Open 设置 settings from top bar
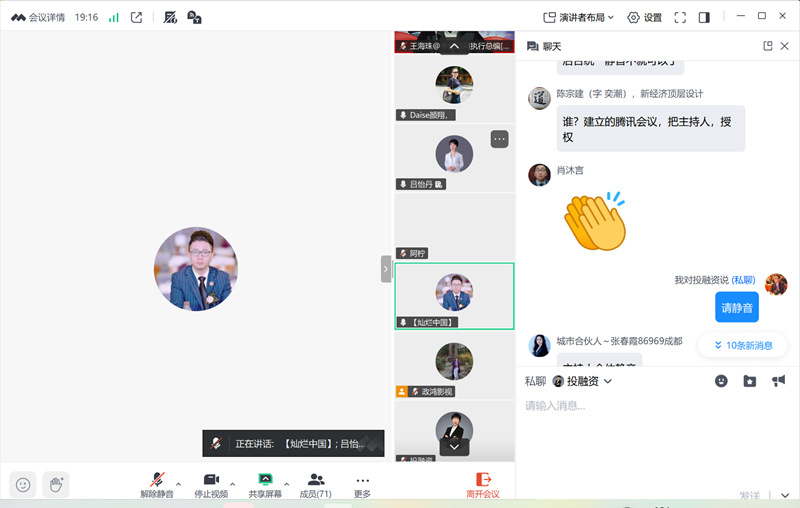 pyautogui.click(x=644, y=17)
